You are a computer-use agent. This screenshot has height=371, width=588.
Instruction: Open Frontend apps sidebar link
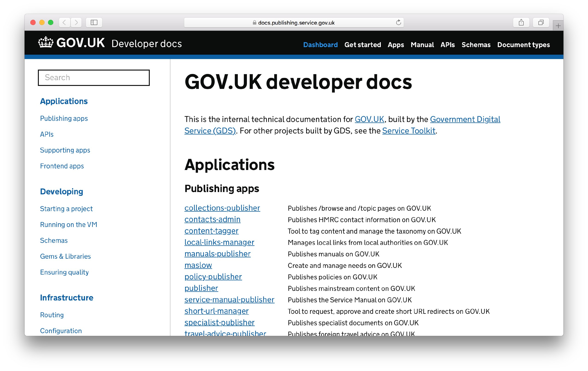pyautogui.click(x=62, y=166)
